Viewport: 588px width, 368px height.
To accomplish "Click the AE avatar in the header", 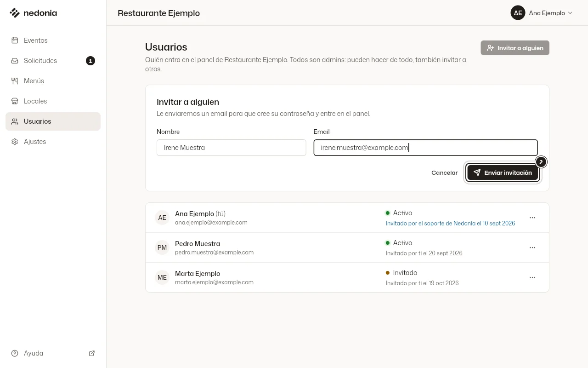I will coord(518,13).
